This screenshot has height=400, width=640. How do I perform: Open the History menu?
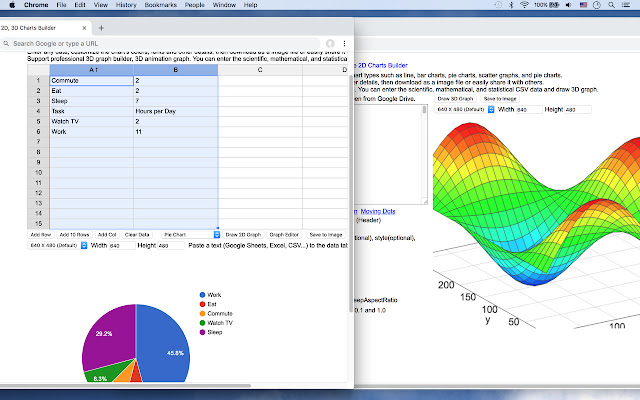click(x=125, y=5)
